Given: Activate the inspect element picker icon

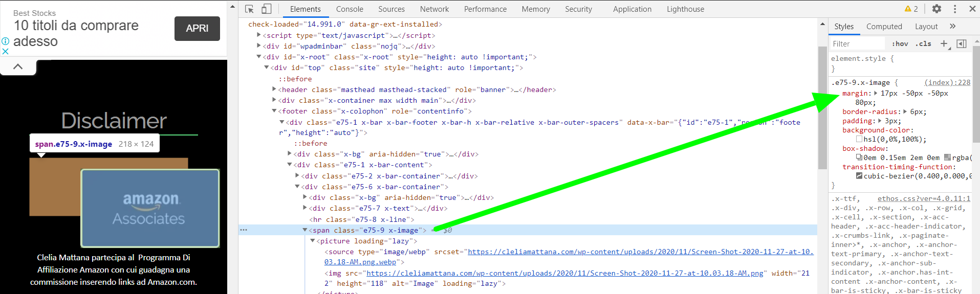Looking at the screenshot, I should pos(249,9).
